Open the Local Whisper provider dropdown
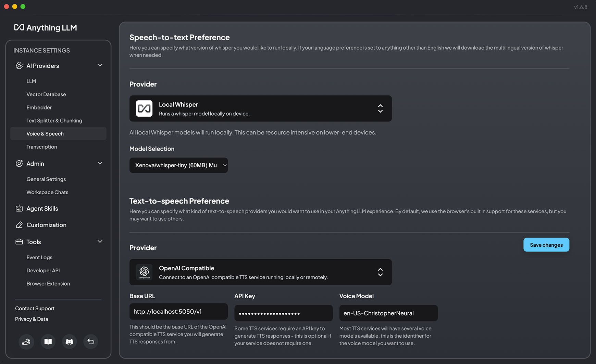This screenshot has height=364, width=596. [260, 108]
